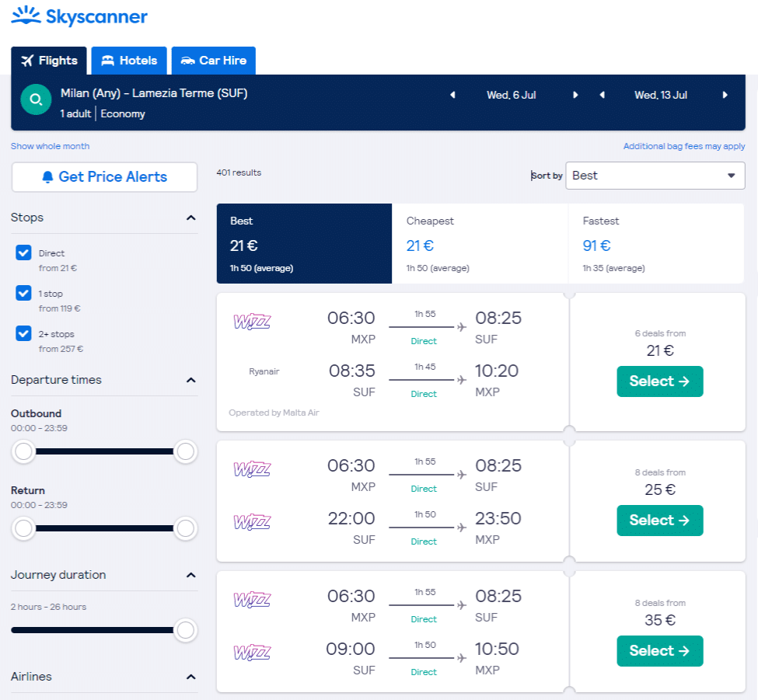The image size is (758, 700).
Task: Open the Sort by Best dropdown
Action: coord(655,176)
